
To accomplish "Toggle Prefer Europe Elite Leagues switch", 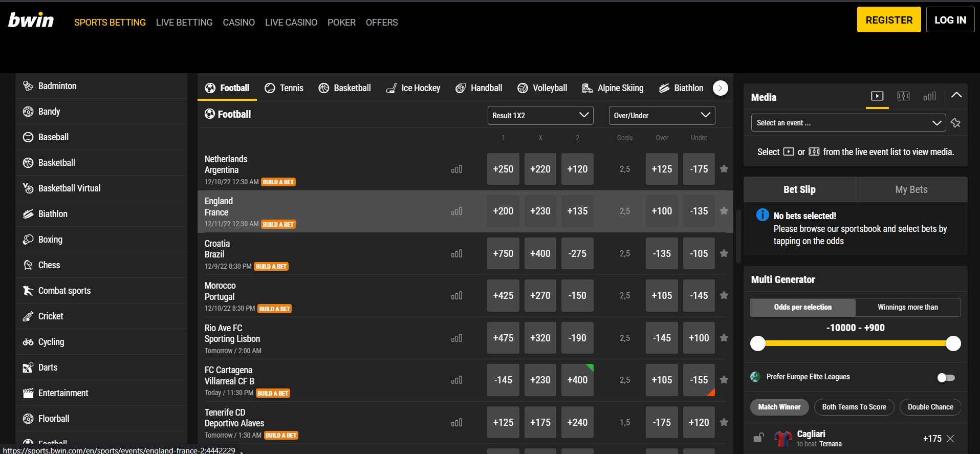I will [946, 378].
